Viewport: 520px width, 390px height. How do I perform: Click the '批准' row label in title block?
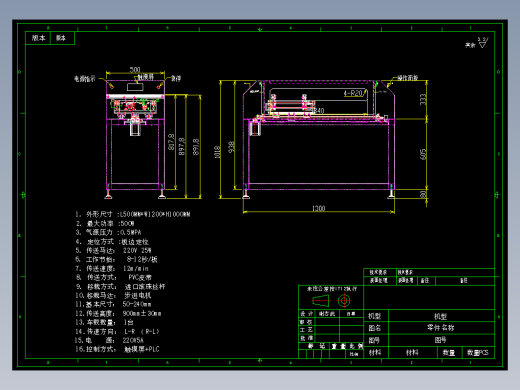click(306, 338)
